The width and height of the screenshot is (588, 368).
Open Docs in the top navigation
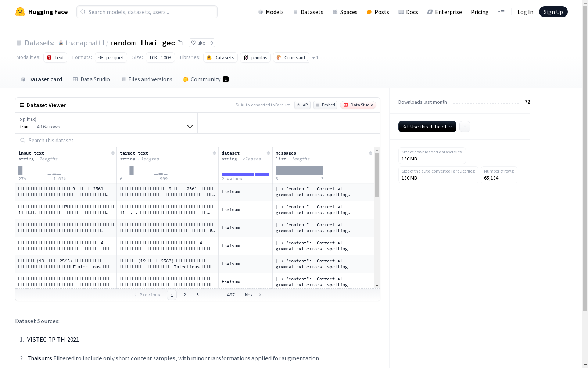408,12
